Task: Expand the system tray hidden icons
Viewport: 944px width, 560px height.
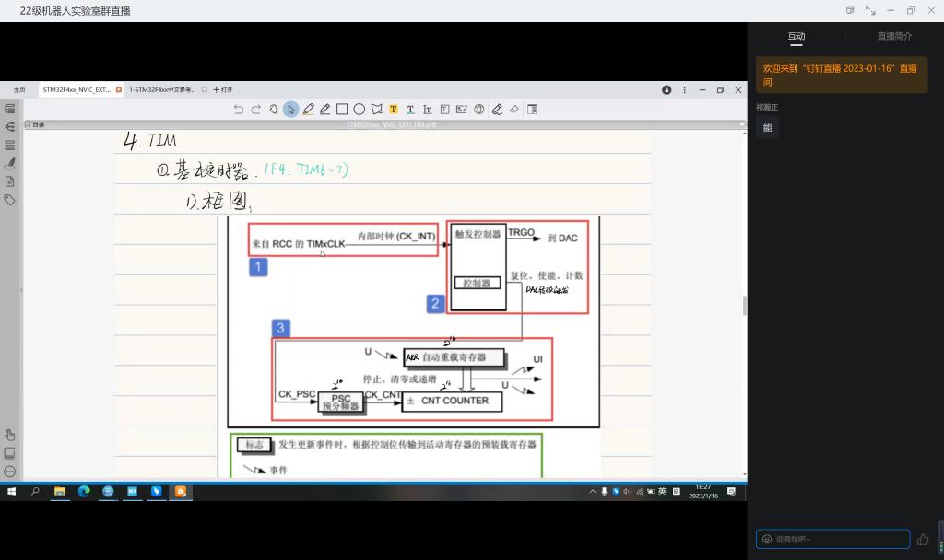Action: tap(593, 492)
